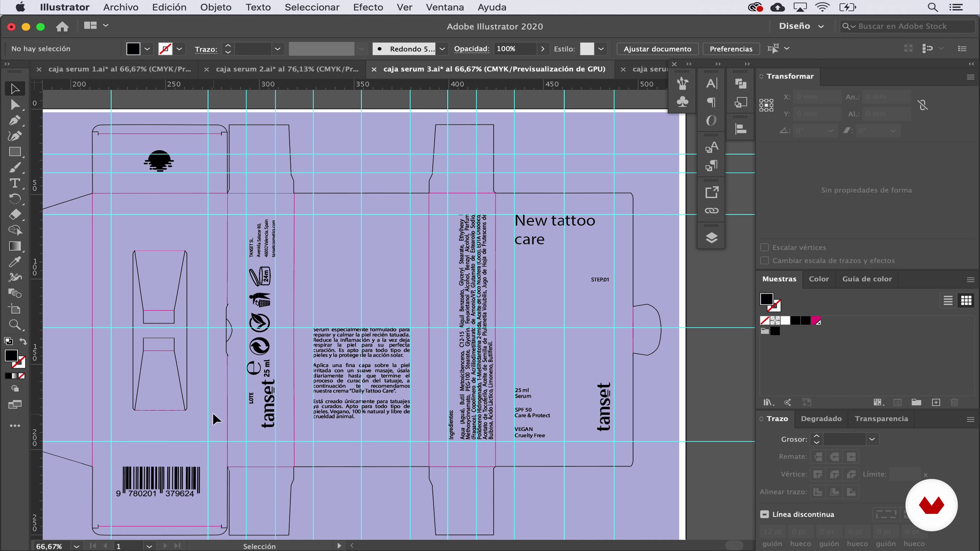Select the Gradient tool
The image size is (980, 551).
[15, 246]
